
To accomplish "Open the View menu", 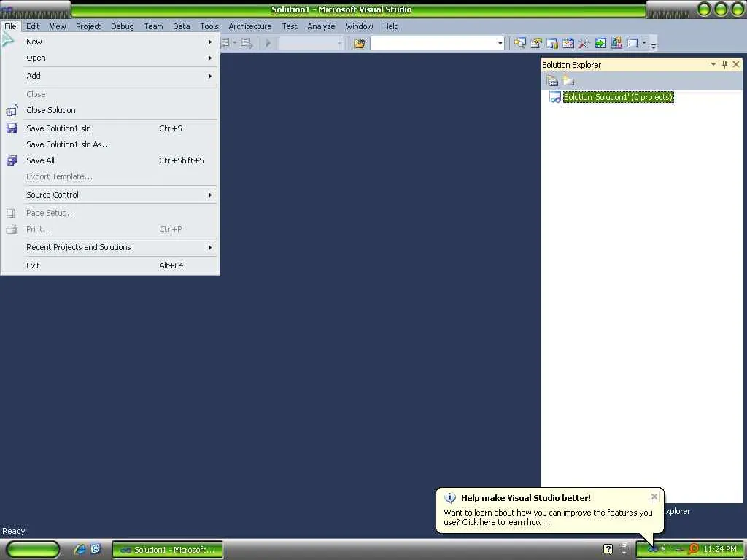I will (58, 26).
